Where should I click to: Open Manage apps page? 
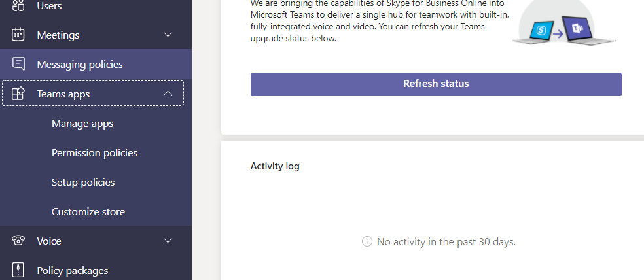point(82,124)
